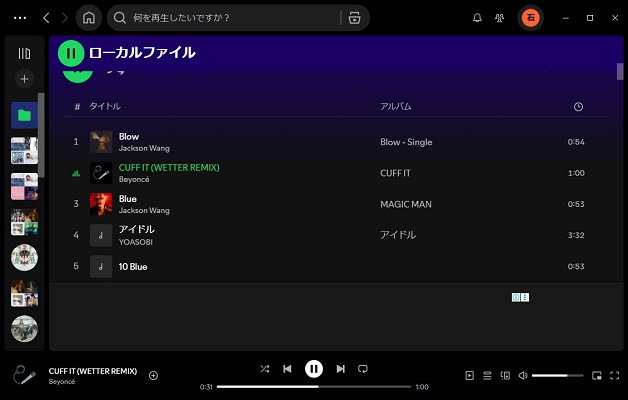
Task: Sort by the アルバム column header
Action: coord(396,107)
